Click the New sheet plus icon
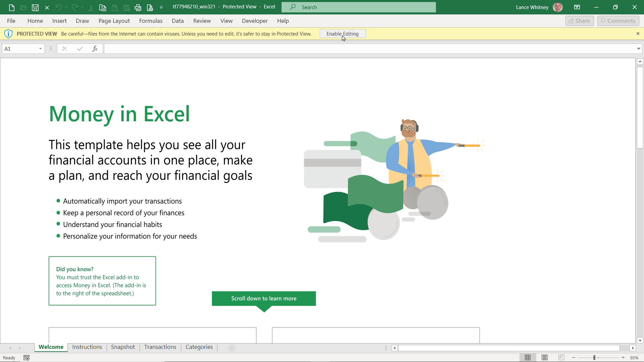644x362 pixels. point(232,348)
